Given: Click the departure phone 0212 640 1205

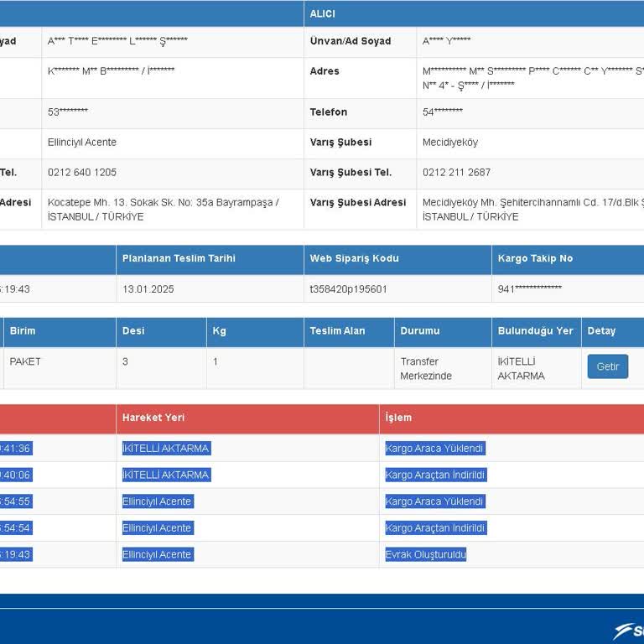Looking at the screenshot, I should (x=82, y=173).
